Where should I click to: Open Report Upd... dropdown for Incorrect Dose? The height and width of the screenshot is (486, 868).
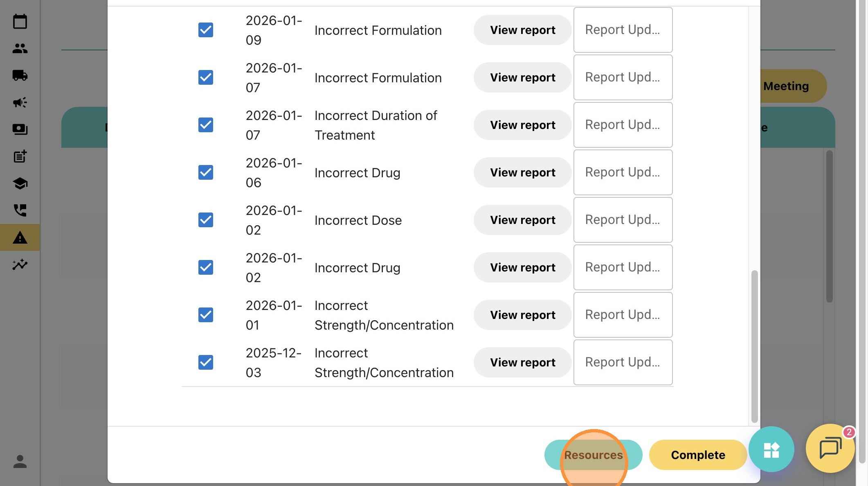[623, 220]
